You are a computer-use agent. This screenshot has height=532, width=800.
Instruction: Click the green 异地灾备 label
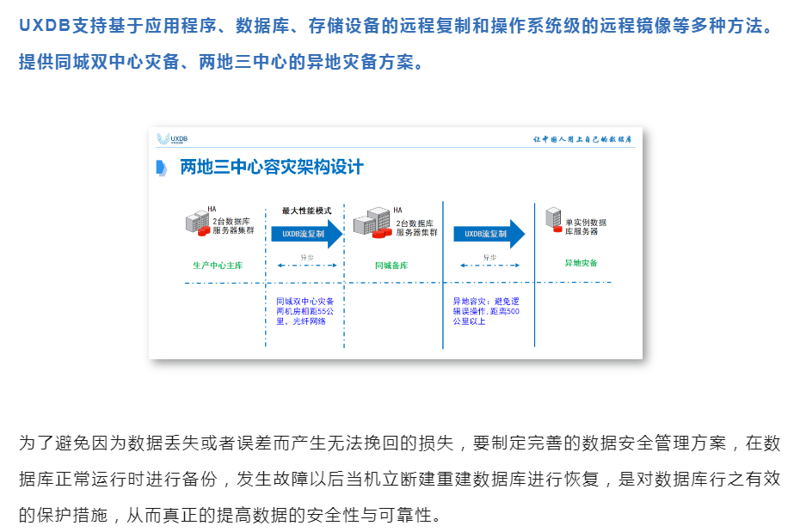pyautogui.click(x=581, y=263)
